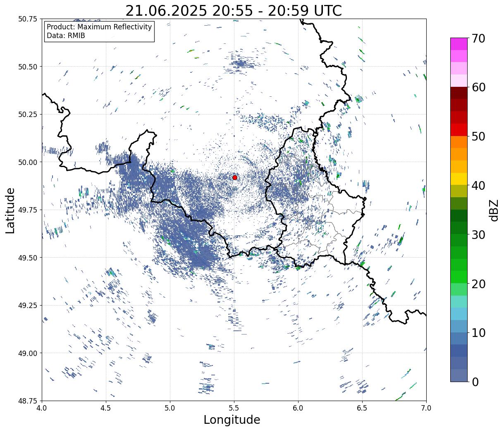Click the colorbar tick label 30
This screenshot has width=504, height=430.
click(x=478, y=234)
